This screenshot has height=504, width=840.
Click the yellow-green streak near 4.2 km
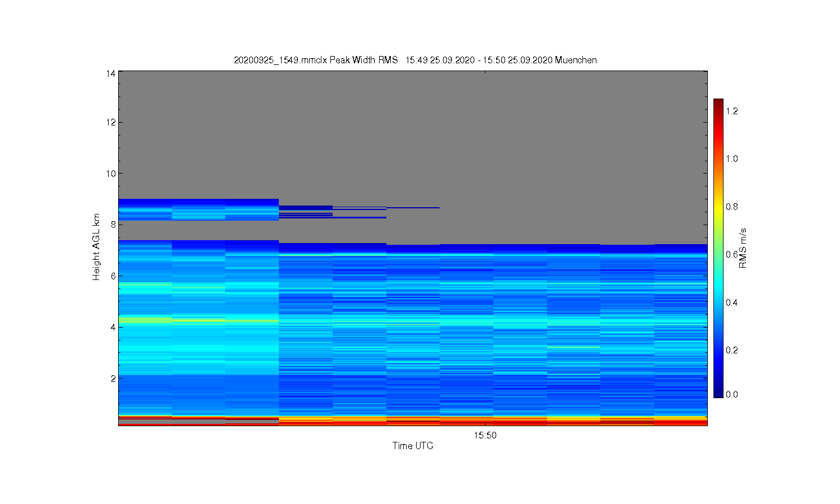(146, 320)
